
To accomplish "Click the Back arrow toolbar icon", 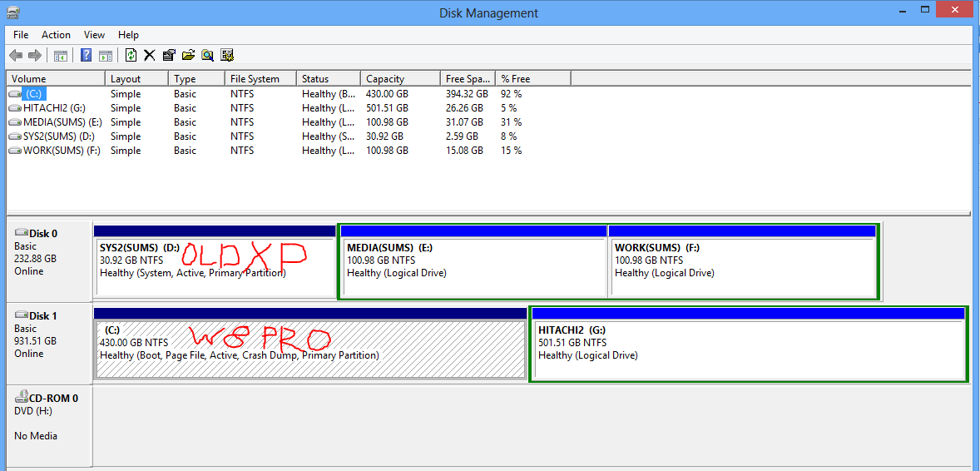I will (16, 56).
